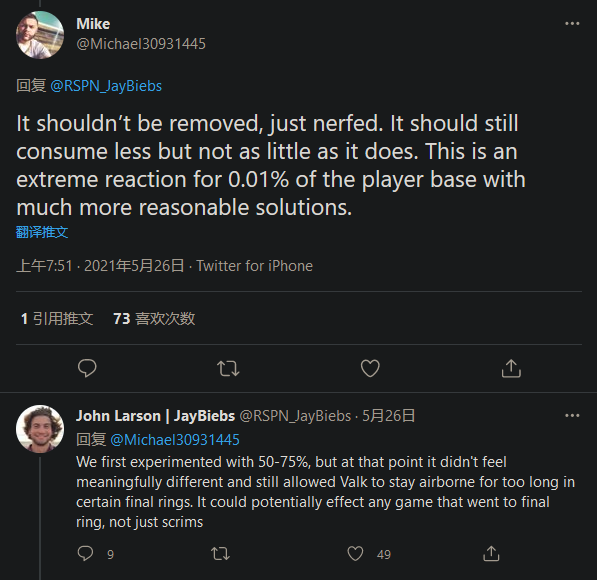Image resolution: width=597 pixels, height=580 pixels.
Task: Retweet John Larson's reply
Action: click(220, 554)
